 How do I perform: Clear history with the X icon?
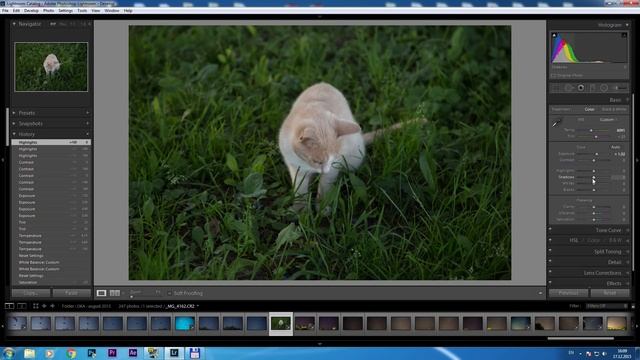click(x=87, y=134)
